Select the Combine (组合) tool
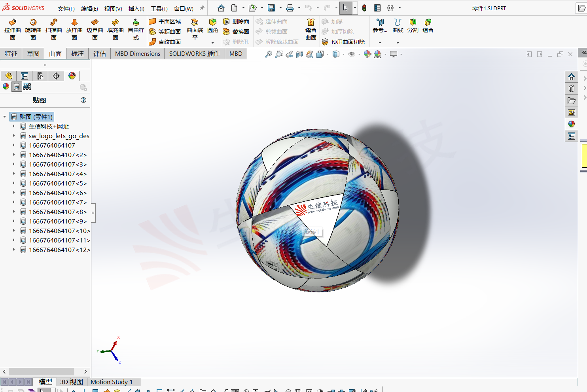Screen dimensions: 587x392 tap(428, 25)
